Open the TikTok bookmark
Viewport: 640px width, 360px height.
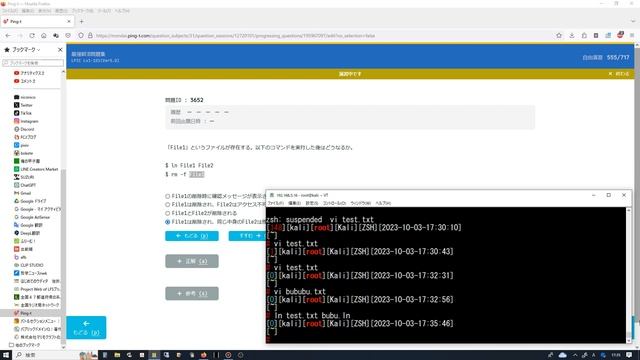pyautogui.click(x=23, y=113)
